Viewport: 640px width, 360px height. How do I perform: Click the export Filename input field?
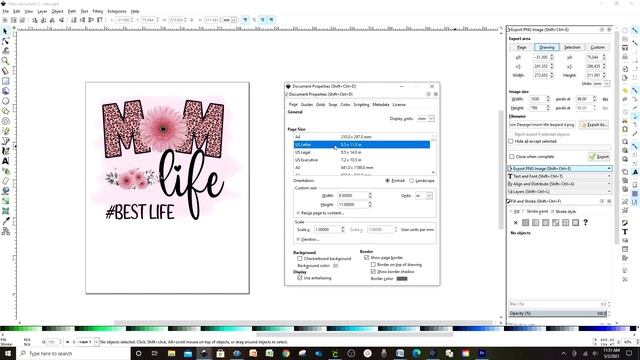[542, 125]
